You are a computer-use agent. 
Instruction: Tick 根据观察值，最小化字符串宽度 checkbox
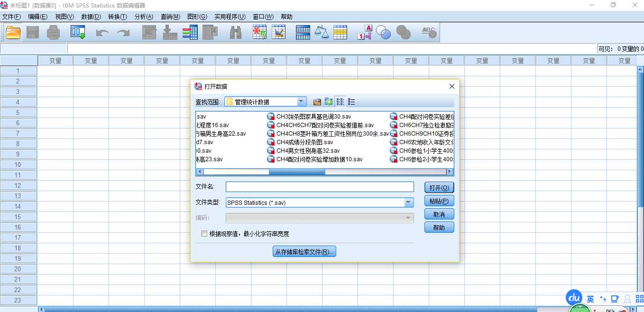[204, 234]
